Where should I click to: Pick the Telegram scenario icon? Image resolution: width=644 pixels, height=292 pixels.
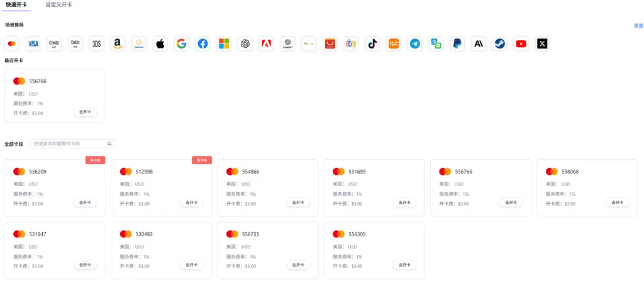[x=415, y=43]
